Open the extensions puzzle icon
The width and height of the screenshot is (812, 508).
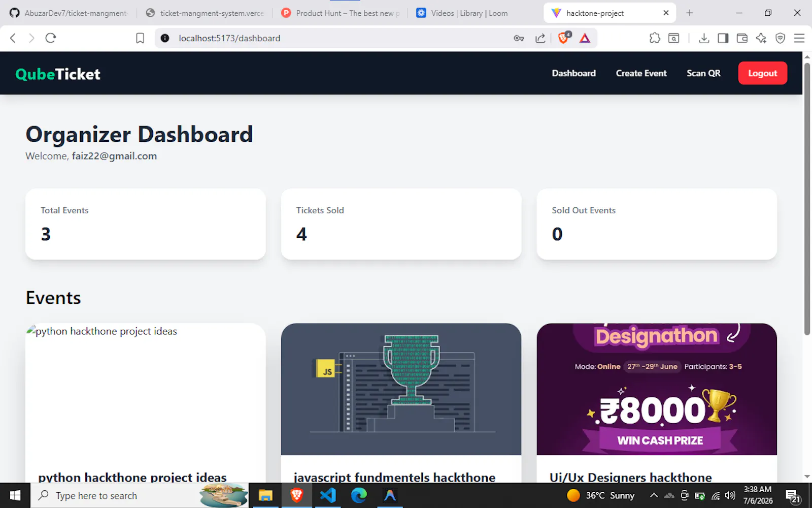point(655,38)
